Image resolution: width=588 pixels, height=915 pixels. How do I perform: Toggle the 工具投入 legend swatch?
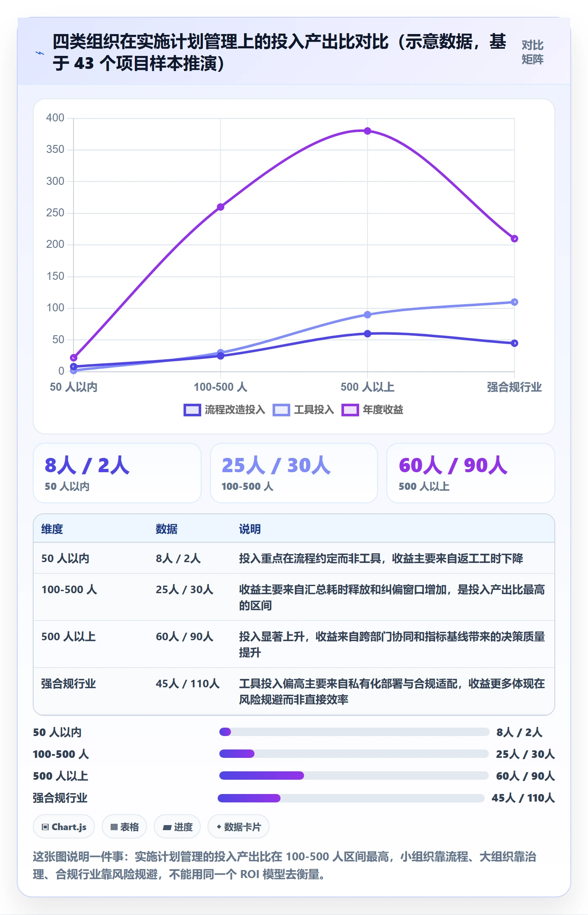(281, 410)
